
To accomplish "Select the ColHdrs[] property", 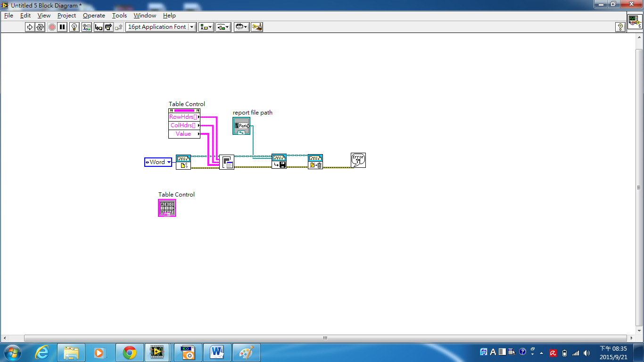I will [184, 125].
